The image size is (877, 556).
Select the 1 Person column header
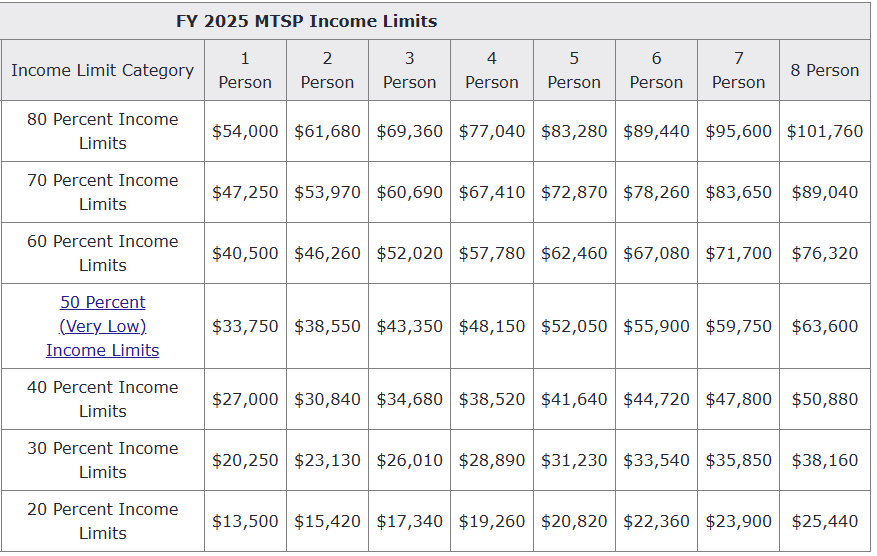(245, 70)
